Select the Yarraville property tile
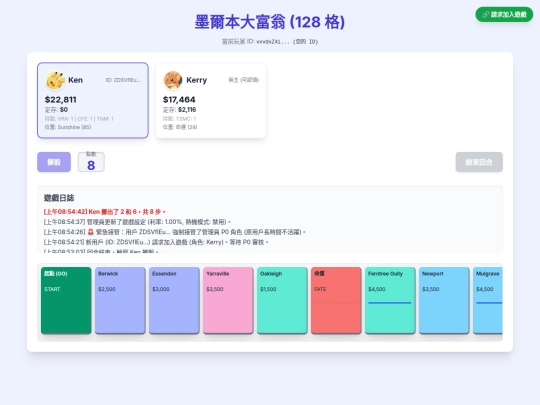Viewport: 540px width, 405px height. pyautogui.click(x=228, y=300)
